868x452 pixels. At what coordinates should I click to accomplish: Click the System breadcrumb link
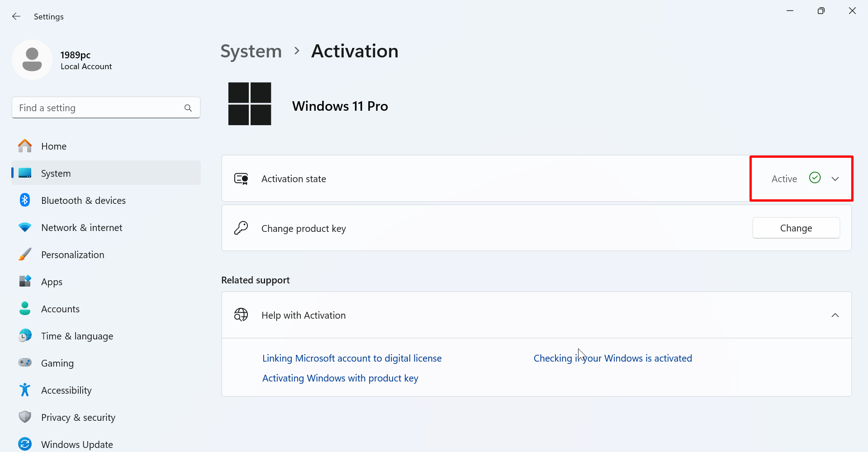(x=251, y=51)
